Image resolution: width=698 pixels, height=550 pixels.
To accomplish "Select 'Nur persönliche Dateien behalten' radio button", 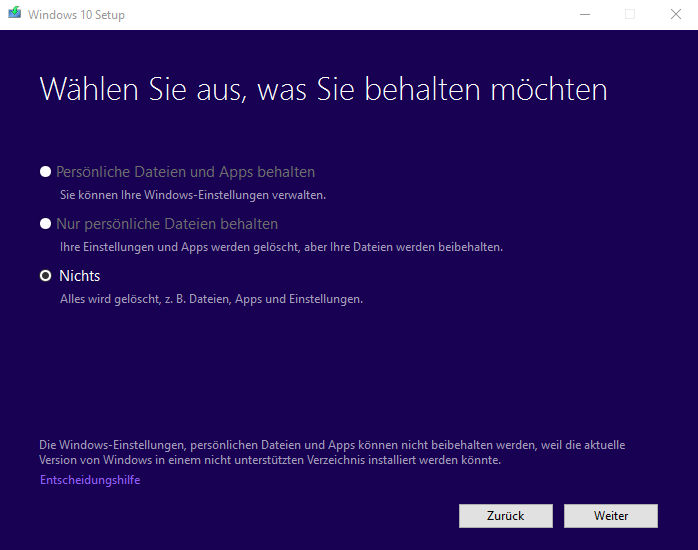I will (45, 224).
